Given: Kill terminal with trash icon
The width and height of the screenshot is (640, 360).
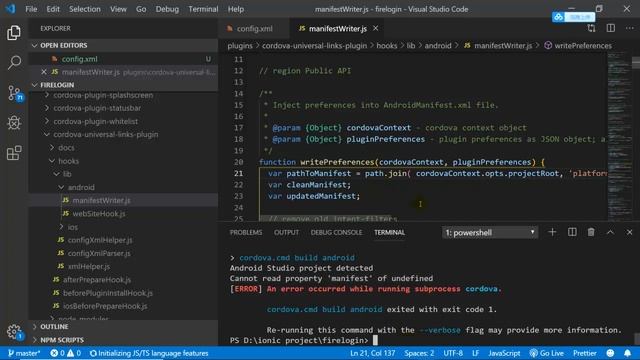Looking at the screenshot, I should tap(591, 232).
